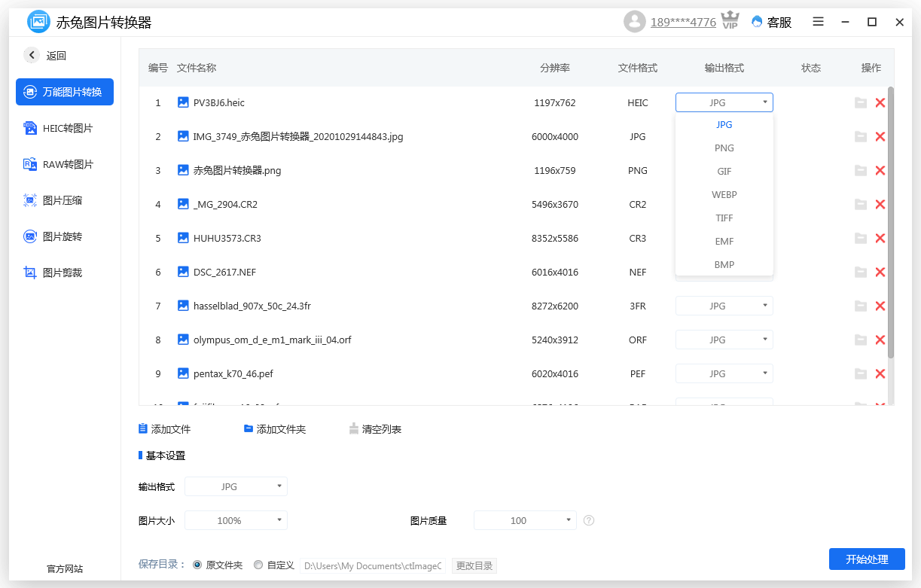Choose EMF in the format list

click(724, 242)
